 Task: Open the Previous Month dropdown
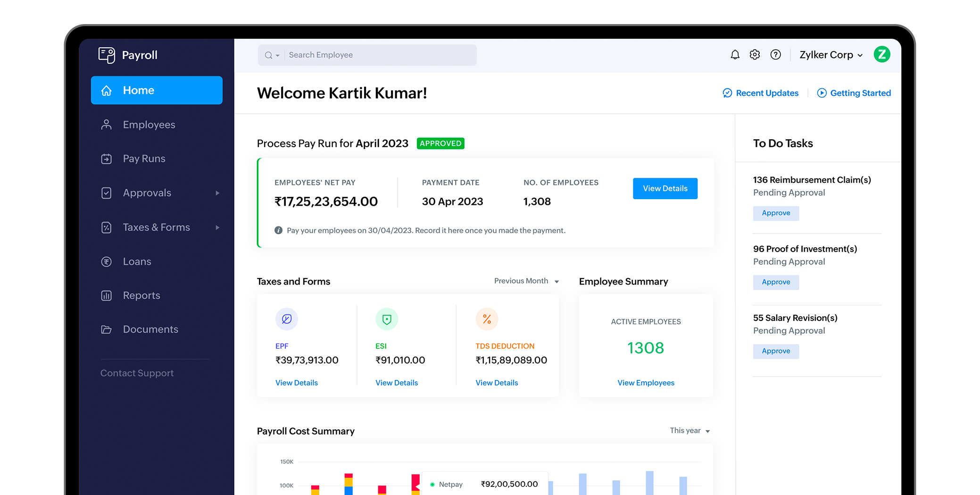pyautogui.click(x=525, y=281)
